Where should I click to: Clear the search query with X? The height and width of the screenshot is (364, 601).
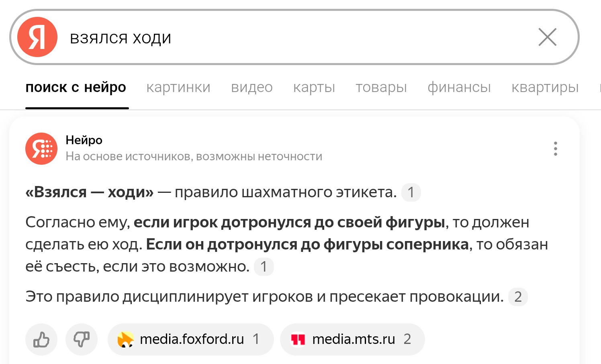pyautogui.click(x=547, y=37)
